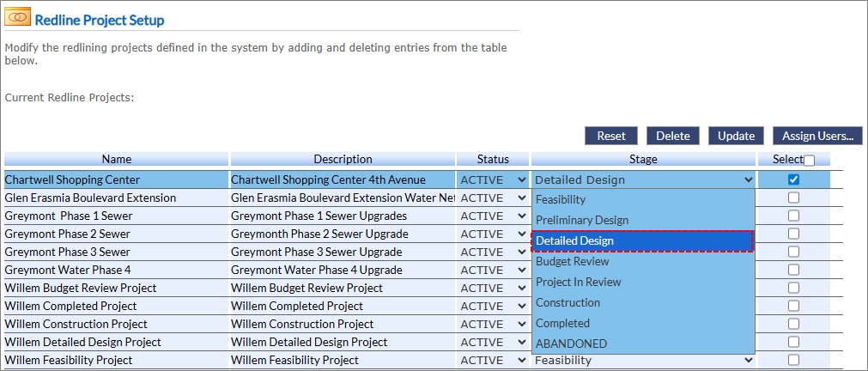Select Preliminary Design in the stage list
This screenshot has width=868, height=371.
pos(582,220)
